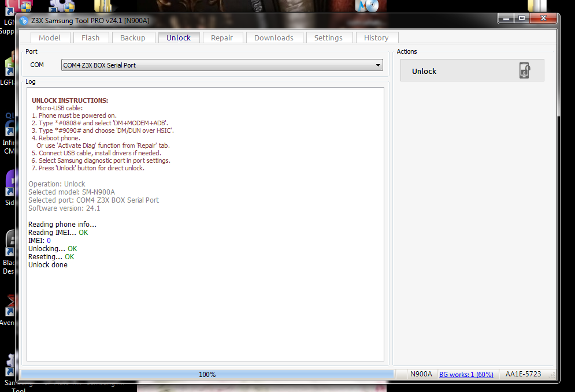Click the Sid desktop shortcut icon
This screenshot has width=575, height=392.
(x=9, y=183)
